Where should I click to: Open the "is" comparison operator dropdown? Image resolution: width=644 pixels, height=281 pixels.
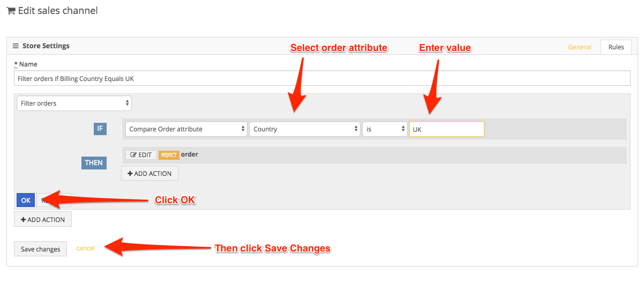click(x=385, y=129)
